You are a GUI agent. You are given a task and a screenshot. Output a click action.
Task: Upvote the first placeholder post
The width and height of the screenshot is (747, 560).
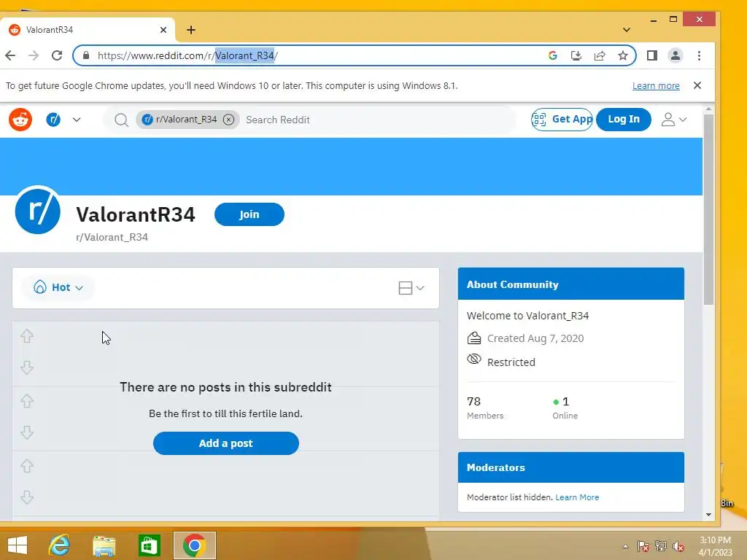27,336
